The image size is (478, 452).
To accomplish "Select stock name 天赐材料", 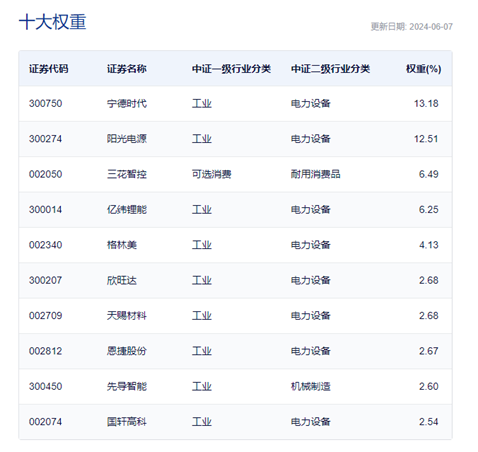I will pyautogui.click(x=127, y=316).
